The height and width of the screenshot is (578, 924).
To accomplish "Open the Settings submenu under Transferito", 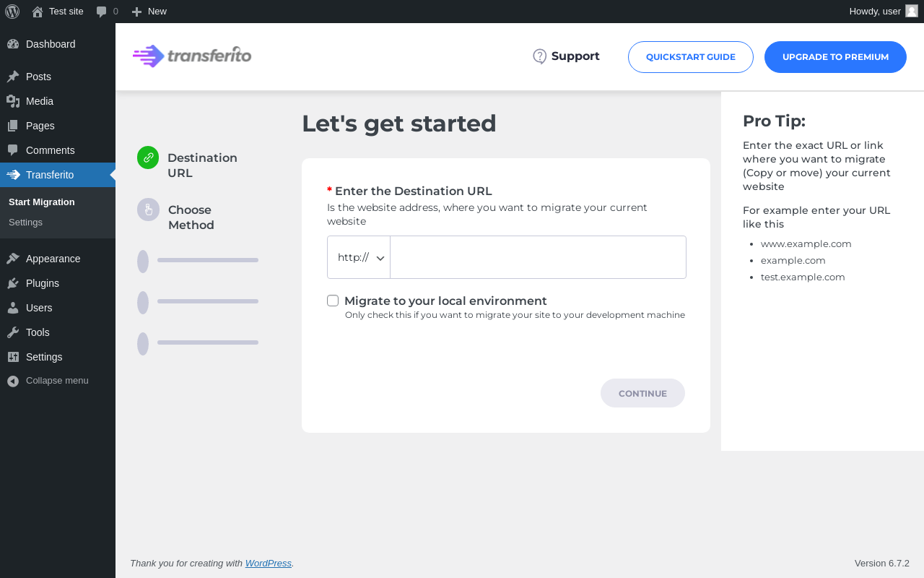I will click(x=25, y=223).
